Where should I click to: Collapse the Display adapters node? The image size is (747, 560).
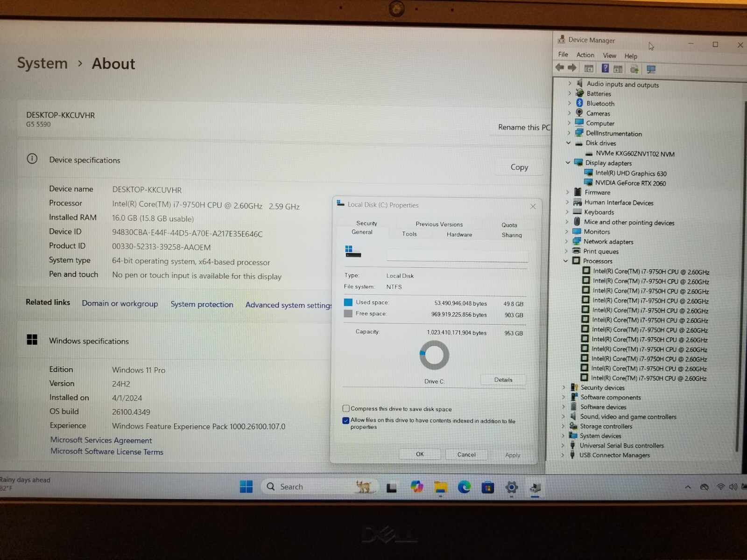568,162
